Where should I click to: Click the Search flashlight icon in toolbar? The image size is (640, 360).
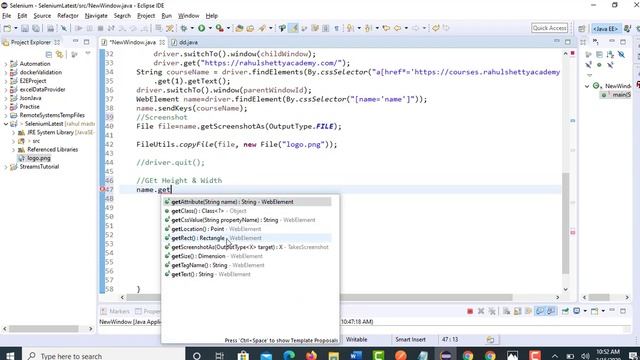click(262, 28)
